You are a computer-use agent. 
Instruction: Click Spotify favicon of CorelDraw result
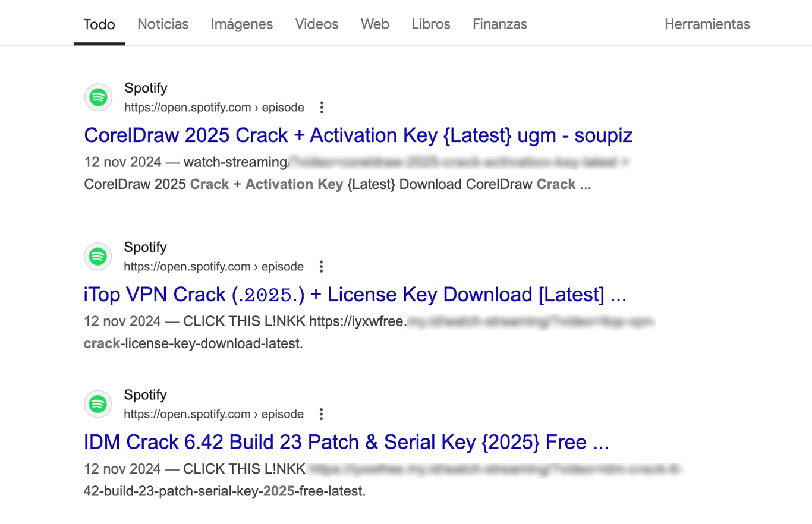(98, 97)
